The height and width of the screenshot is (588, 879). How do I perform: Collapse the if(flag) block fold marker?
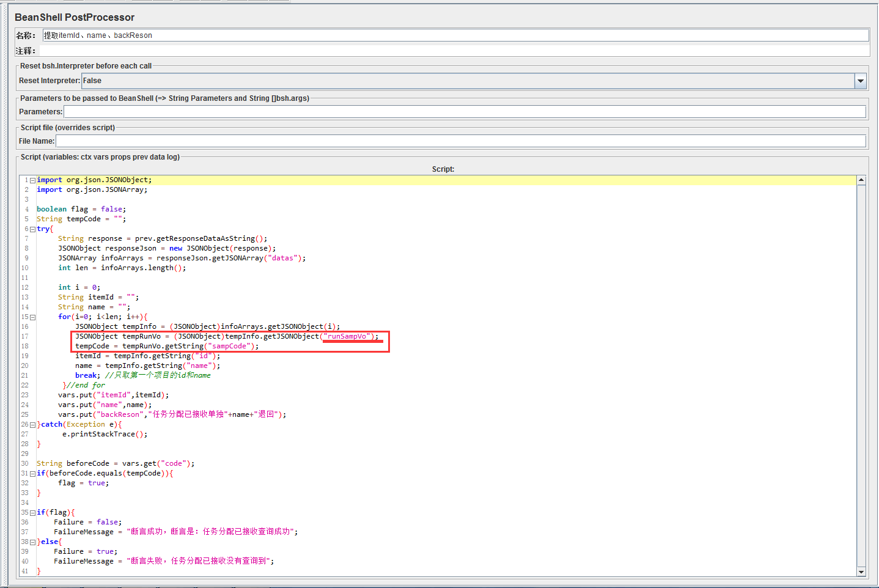point(32,512)
